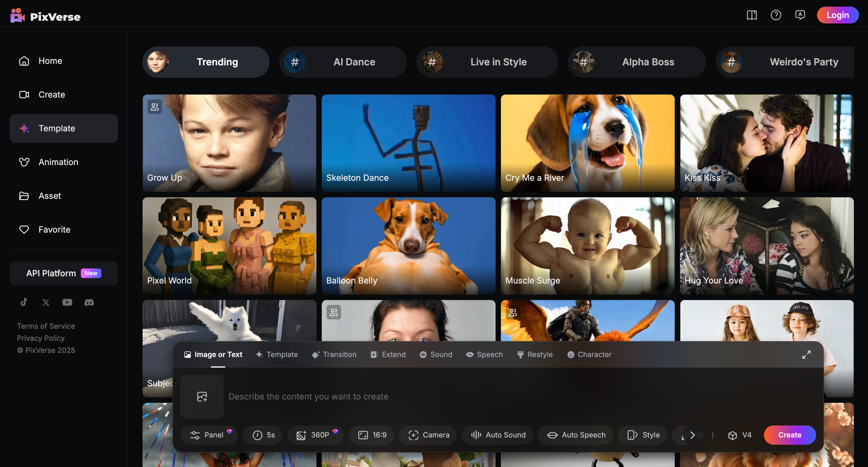Open the 360P resolution selector

click(x=316, y=435)
